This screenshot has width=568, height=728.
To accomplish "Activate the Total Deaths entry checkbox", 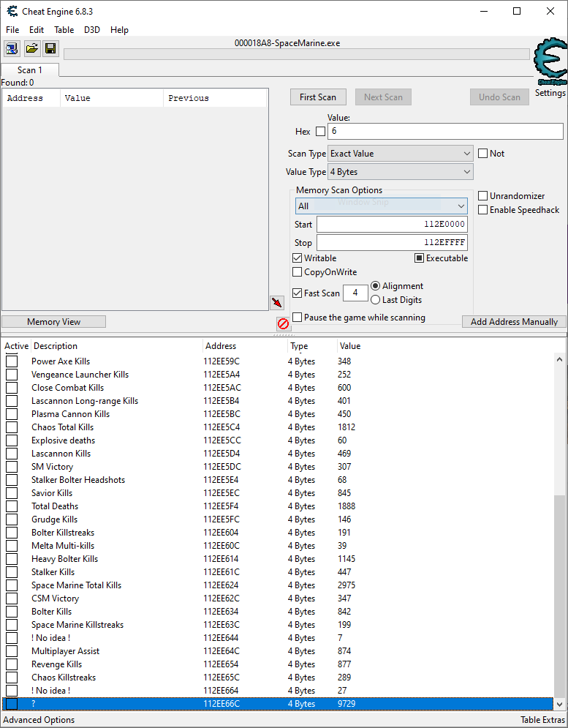I will click(x=12, y=506).
